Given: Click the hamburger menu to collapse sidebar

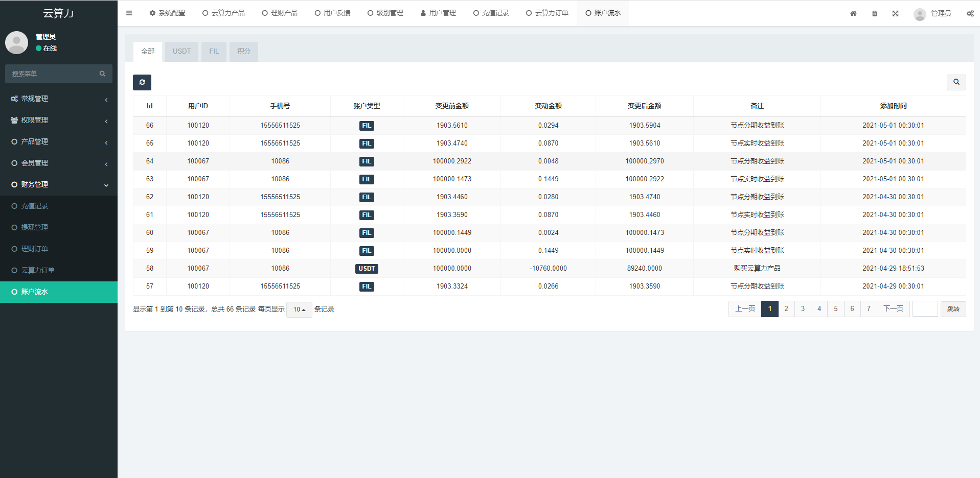Looking at the screenshot, I should coord(129,13).
